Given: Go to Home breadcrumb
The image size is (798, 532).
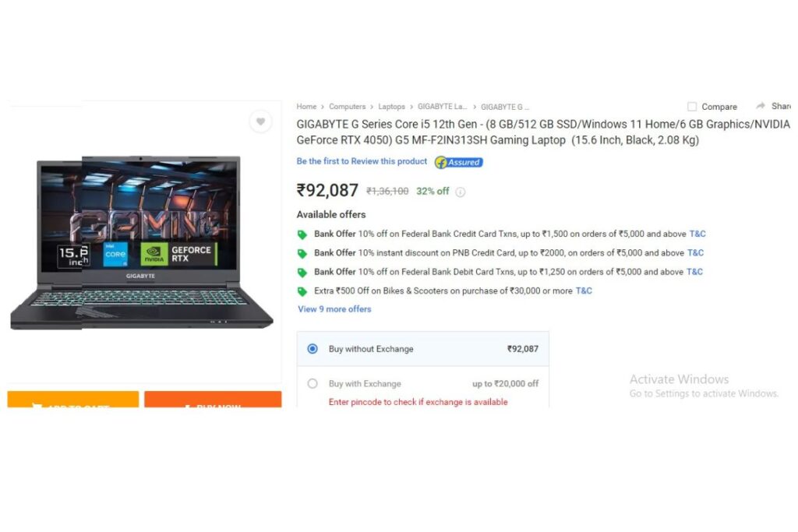Looking at the screenshot, I should click(306, 106).
